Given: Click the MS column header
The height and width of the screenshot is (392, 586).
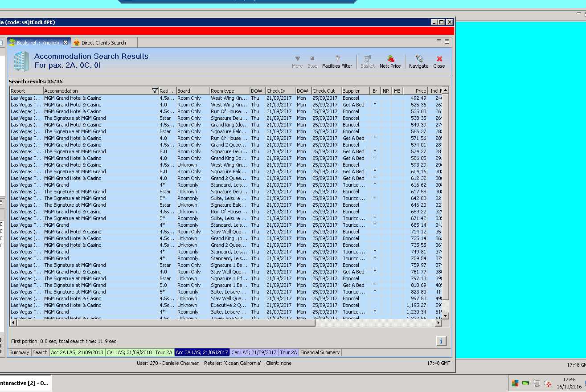Looking at the screenshot, I should 397,91.
